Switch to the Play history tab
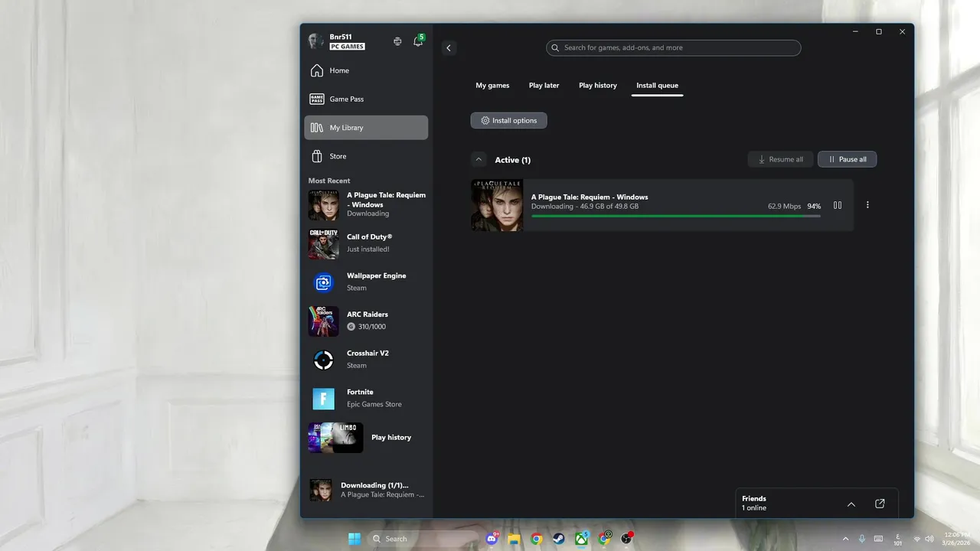Screen dimensions: 980x551 (598, 86)
